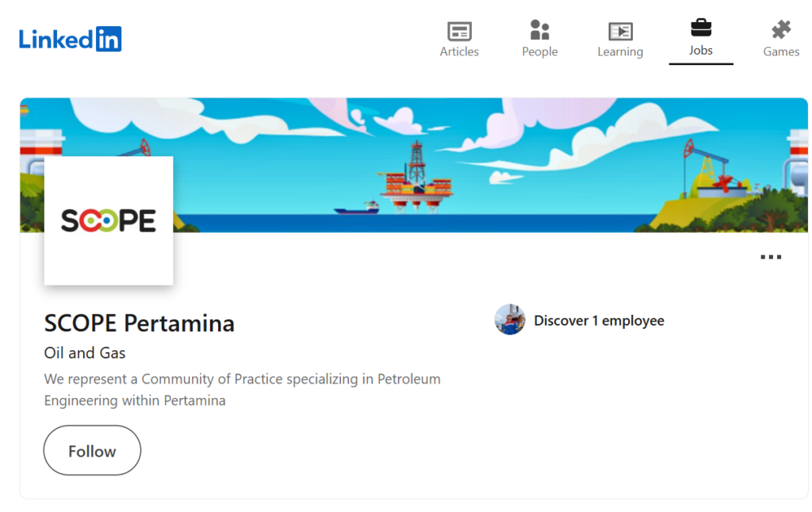The width and height of the screenshot is (812, 512).
Task: Open the Articles icon in navigation
Action: 459,31
